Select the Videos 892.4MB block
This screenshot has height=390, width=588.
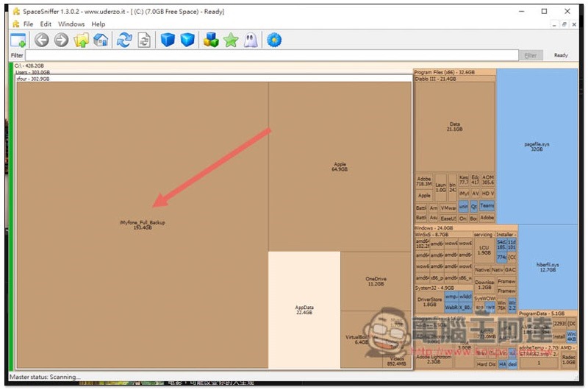[397, 361]
